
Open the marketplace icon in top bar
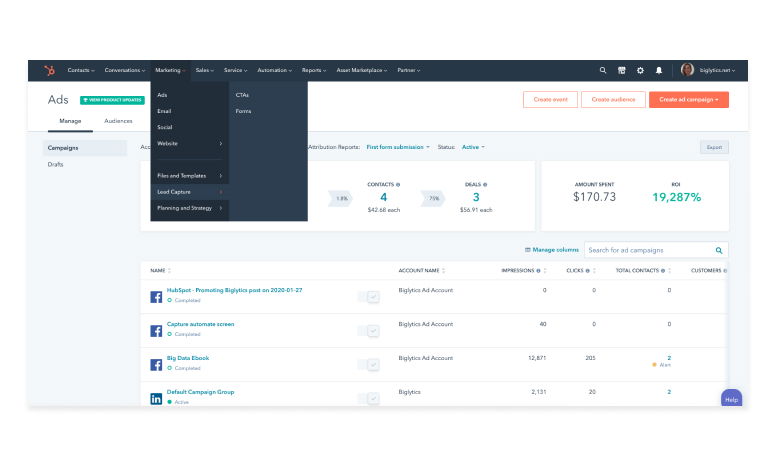622,70
